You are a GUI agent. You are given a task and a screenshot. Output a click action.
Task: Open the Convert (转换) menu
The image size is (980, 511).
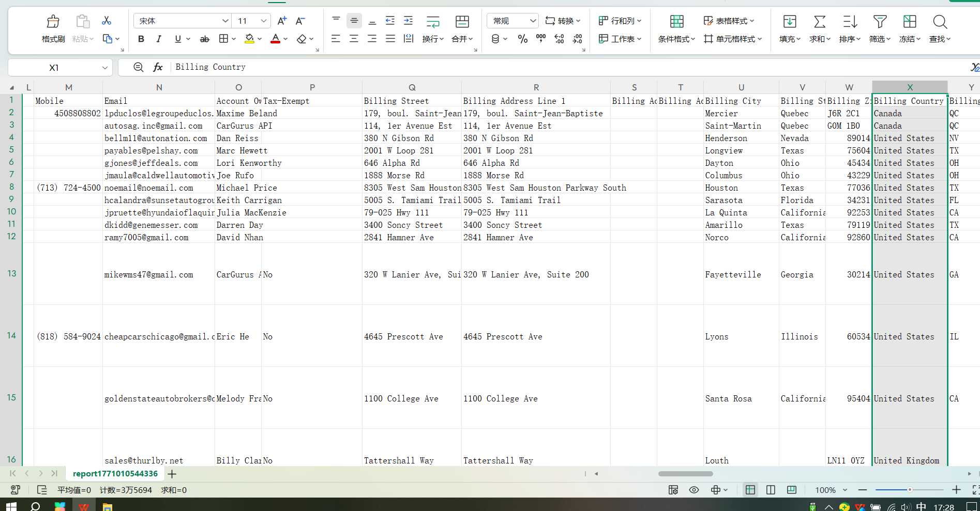click(x=563, y=21)
